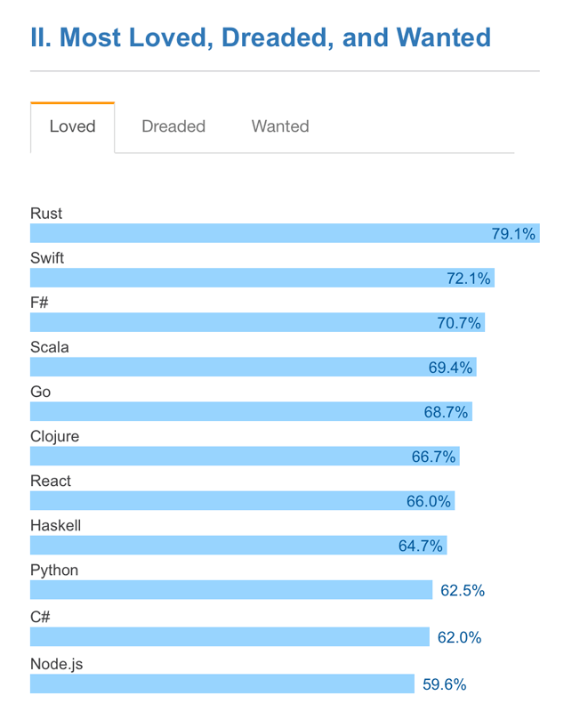Click the C# 62.0% value label
Viewport: 588px width, 712px height.
[x=459, y=637]
